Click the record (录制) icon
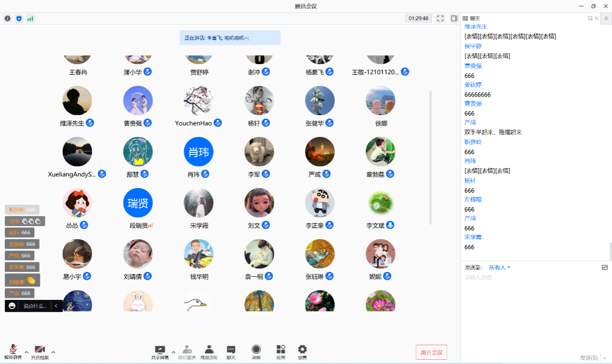612x364 pixels. [256, 351]
